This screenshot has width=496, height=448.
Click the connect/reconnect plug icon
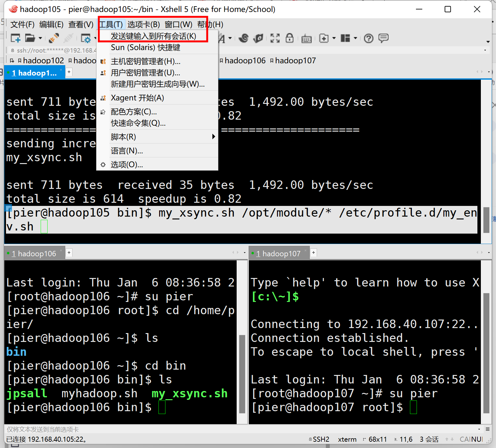tap(54, 38)
